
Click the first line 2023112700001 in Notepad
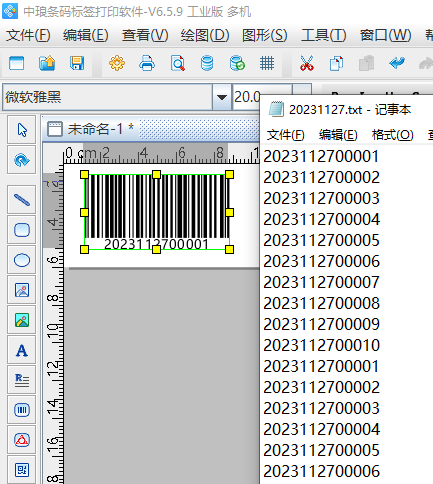pyautogui.click(x=321, y=156)
